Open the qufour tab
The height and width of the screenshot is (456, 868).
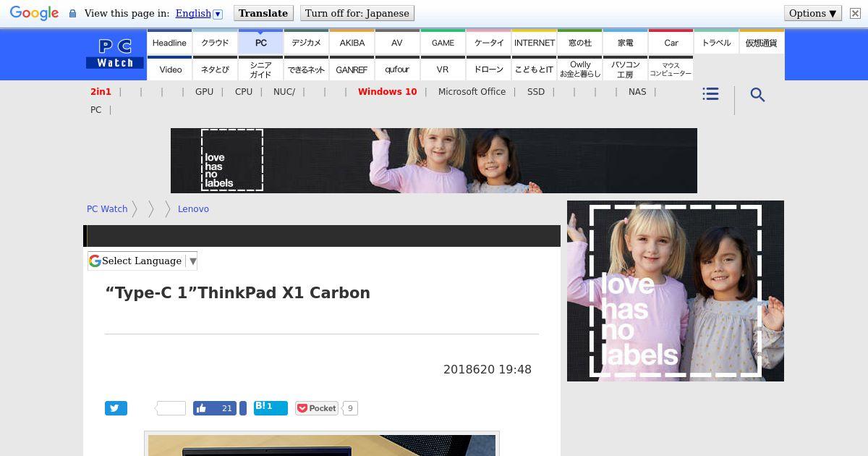coord(397,69)
